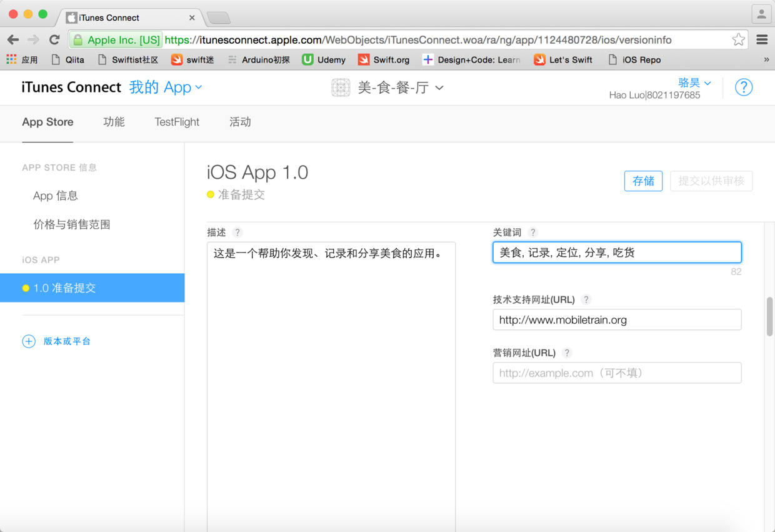Open the Let's Swift bookmark
The height and width of the screenshot is (532, 775).
[x=563, y=60]
